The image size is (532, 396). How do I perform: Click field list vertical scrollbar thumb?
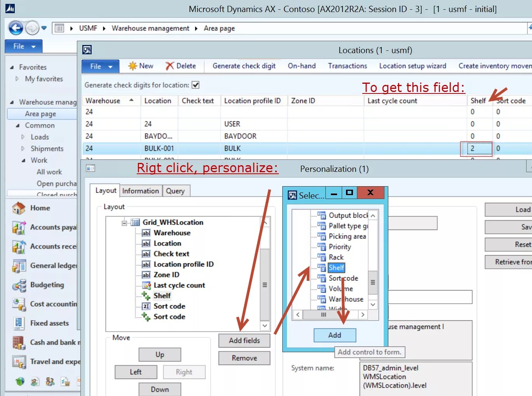pyautogui.click(x=373, y=282)
